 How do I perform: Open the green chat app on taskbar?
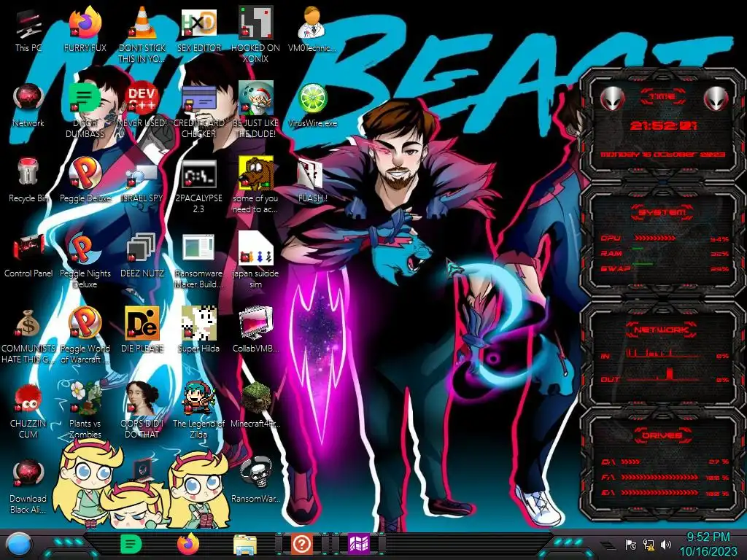coord(131,544)
